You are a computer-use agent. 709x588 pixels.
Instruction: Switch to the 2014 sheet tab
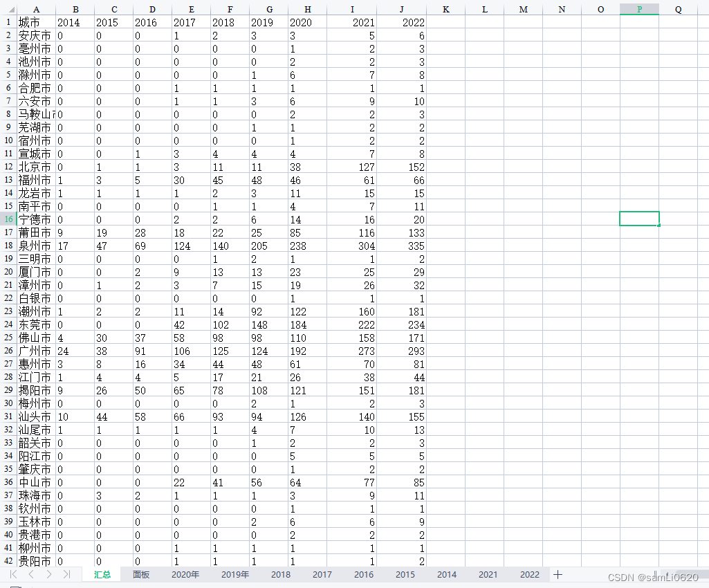[447, 574]
